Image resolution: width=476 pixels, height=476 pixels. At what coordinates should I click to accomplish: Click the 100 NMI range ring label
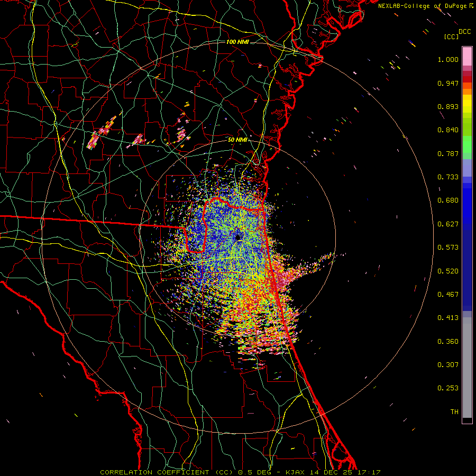237,42
